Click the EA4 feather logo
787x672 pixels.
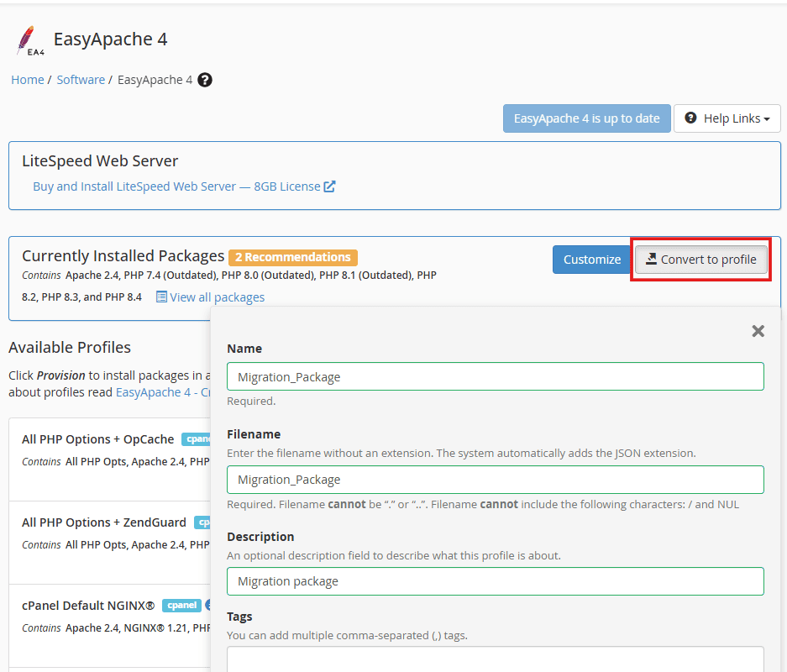[x=27, y=39]
